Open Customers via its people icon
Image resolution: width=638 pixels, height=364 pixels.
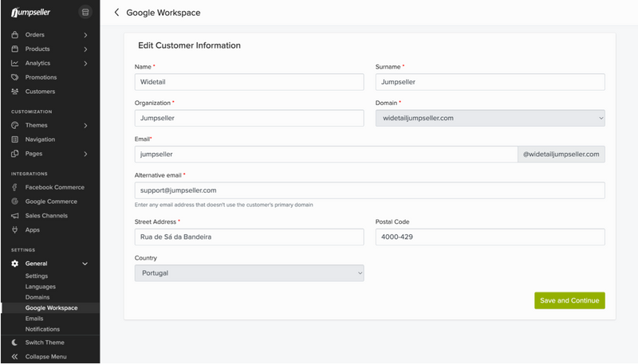[x=15, y=92]
